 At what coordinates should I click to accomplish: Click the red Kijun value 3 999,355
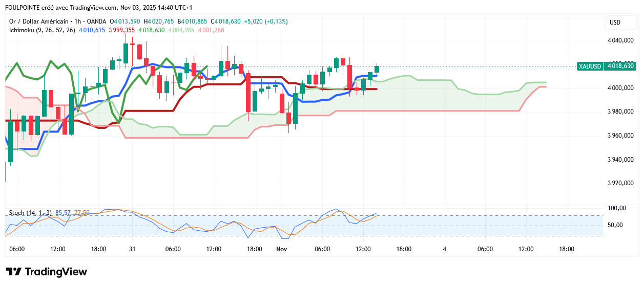[121, 30]
